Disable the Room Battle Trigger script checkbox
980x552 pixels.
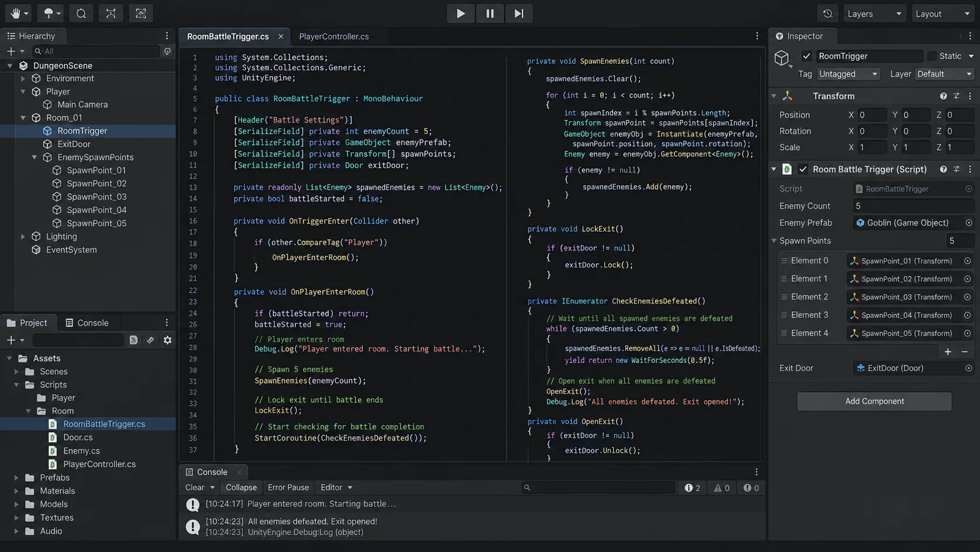(x=803, y=170)
